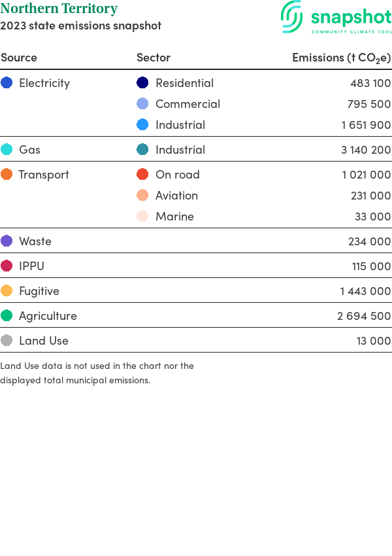The image size is (392, 556).
Task: Click the grey Land Use dot
Action: click(x=7, y=341)
